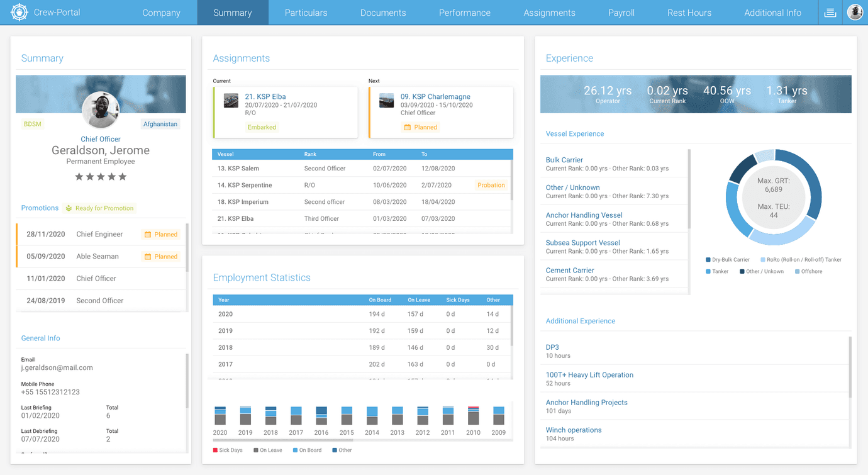
Task: Click calendar icon in Charlemagne Planned badge
Action: pyautogui.click(x=407, y=127)
